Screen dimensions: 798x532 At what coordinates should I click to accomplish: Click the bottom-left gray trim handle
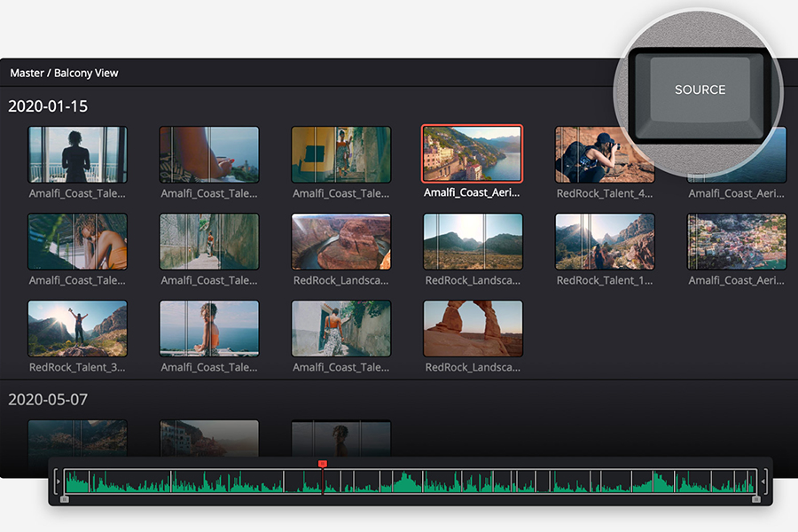(x=64, y=499)
